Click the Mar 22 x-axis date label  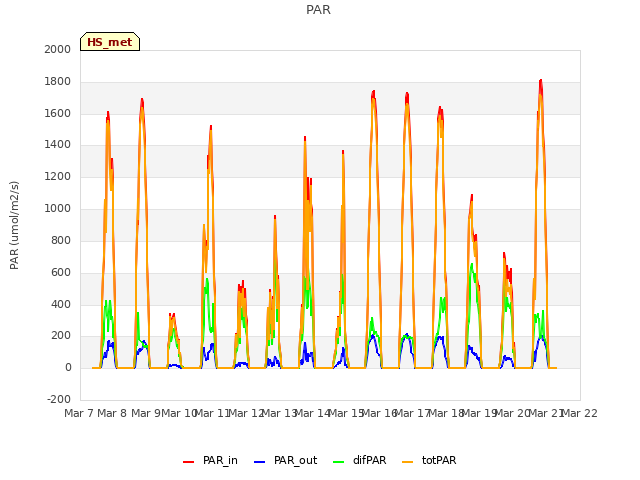tap(579, 413)
